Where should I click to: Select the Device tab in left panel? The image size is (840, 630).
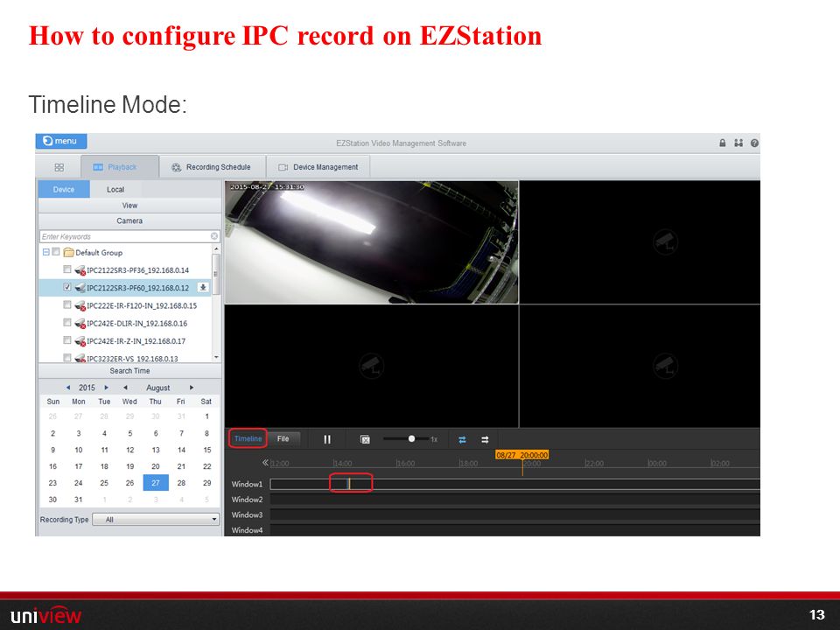[x=64, y=189]
